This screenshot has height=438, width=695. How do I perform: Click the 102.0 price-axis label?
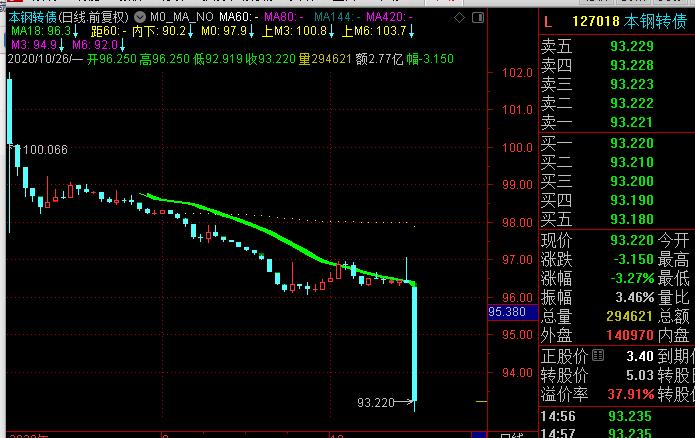click(517, 73)
